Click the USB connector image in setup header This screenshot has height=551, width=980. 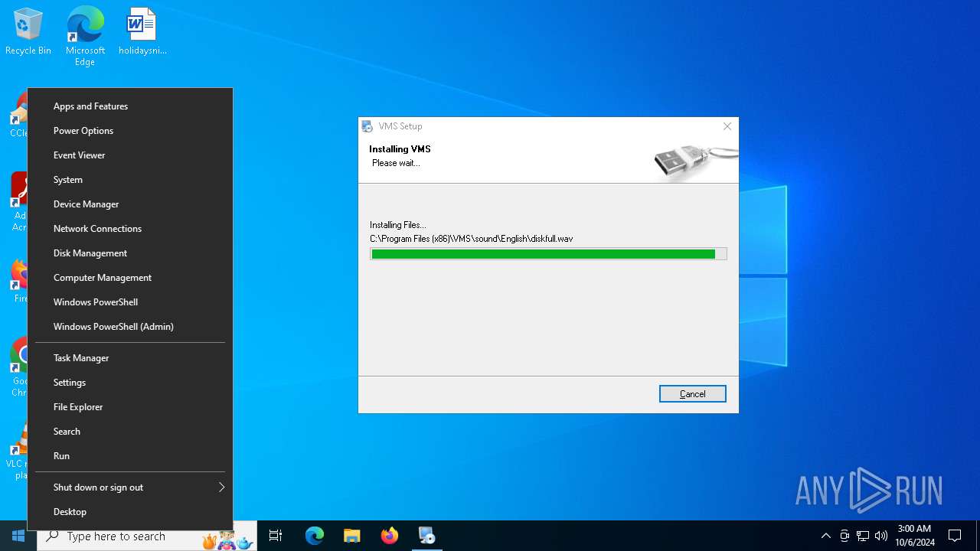696,161
